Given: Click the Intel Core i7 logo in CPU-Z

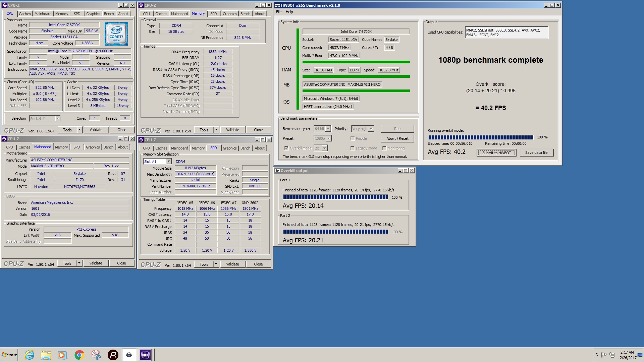Looking at the screenshot, I should 116,34.
